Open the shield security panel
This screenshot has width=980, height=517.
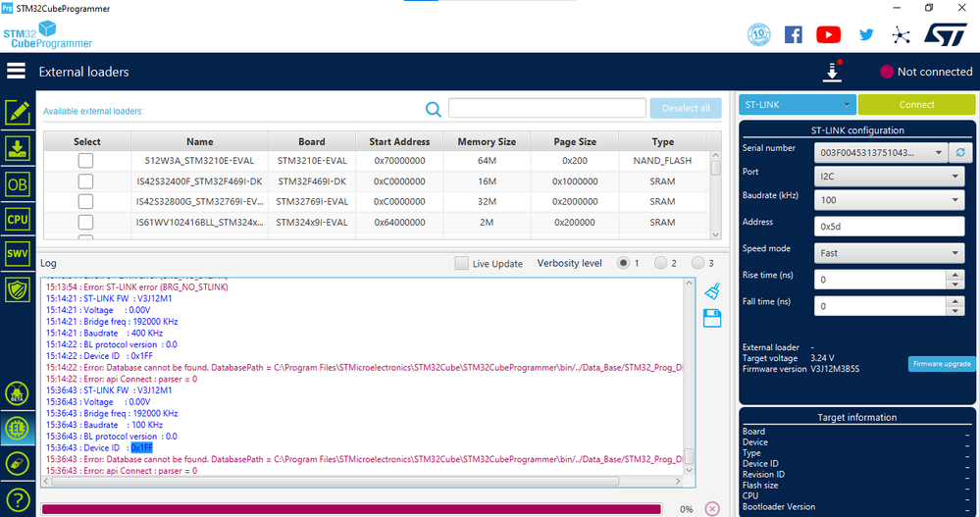coord(18,290)
